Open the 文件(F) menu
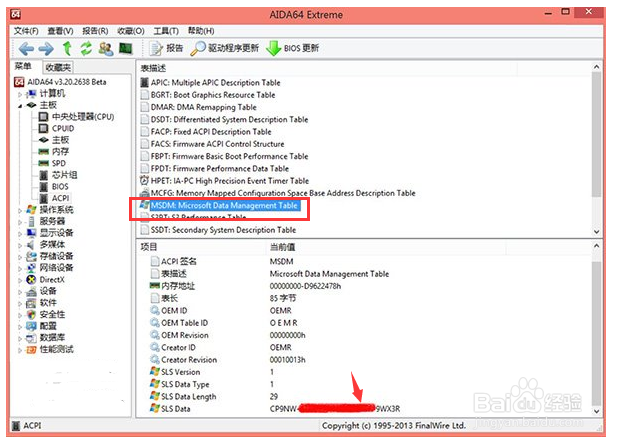 pos(26,31)
